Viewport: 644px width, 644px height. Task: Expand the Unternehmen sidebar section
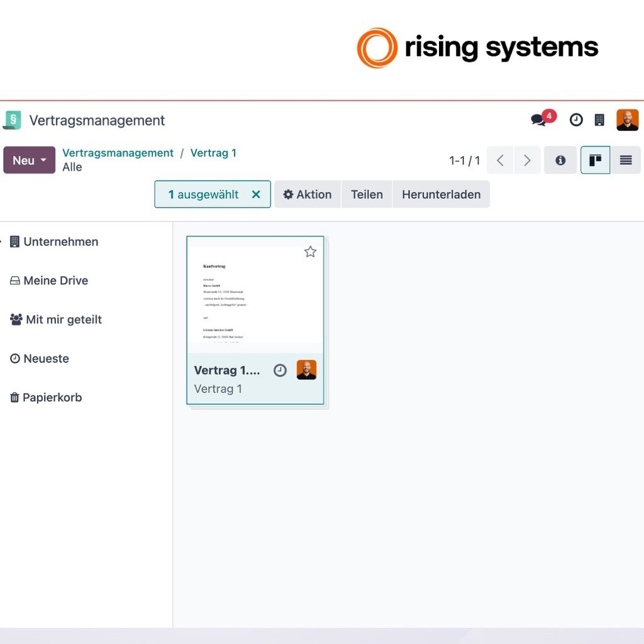pos(54,241)
